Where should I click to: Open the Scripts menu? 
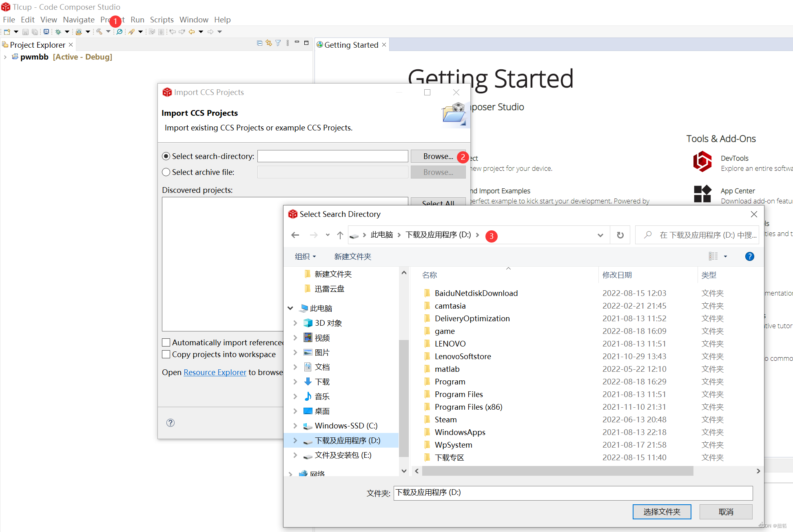(162, 20)
